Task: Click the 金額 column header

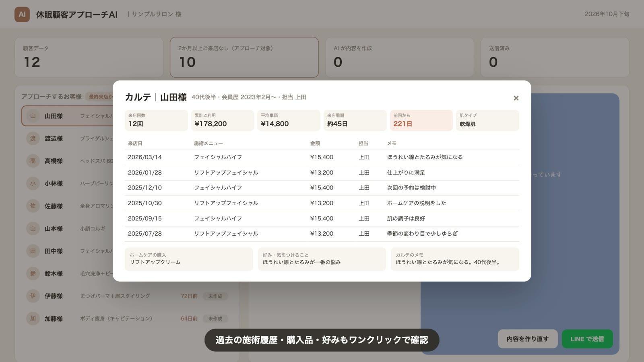Action: coord(315,143)
